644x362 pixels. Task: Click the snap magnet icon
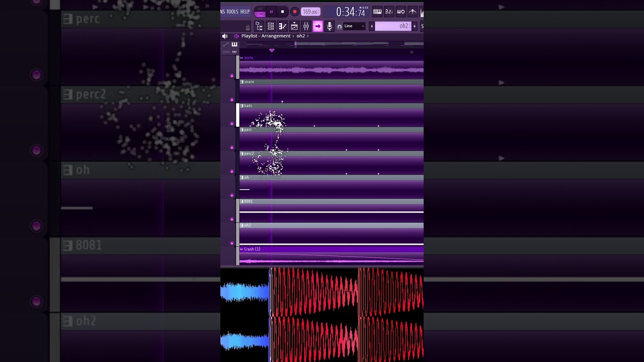click(340, 27)
